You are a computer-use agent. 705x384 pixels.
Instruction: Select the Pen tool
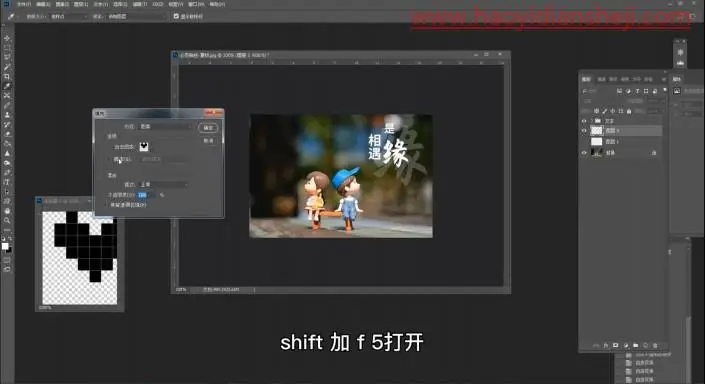click(x=7, y=172)
